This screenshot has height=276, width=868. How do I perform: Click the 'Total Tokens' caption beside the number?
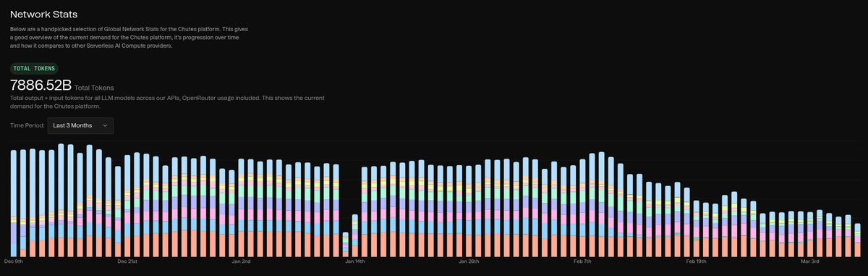[93, 88]
